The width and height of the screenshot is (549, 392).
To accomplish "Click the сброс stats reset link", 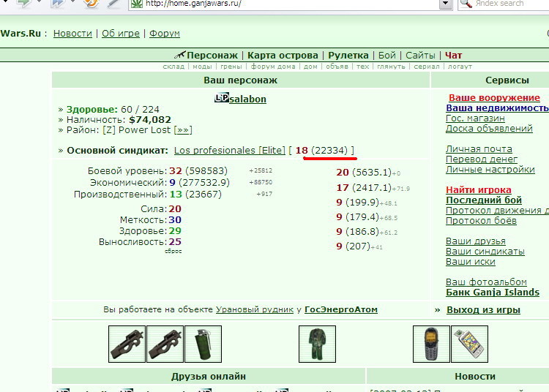I will pyautogui.click(x=173, y=251).
